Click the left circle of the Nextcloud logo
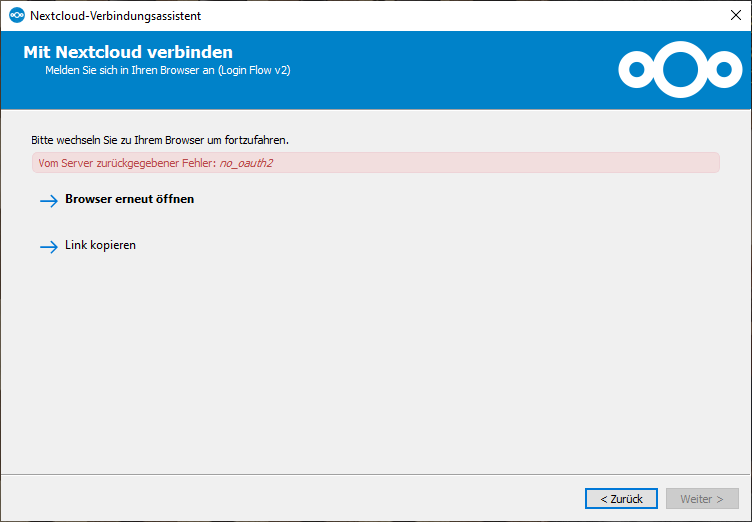 tap(636, 70)
